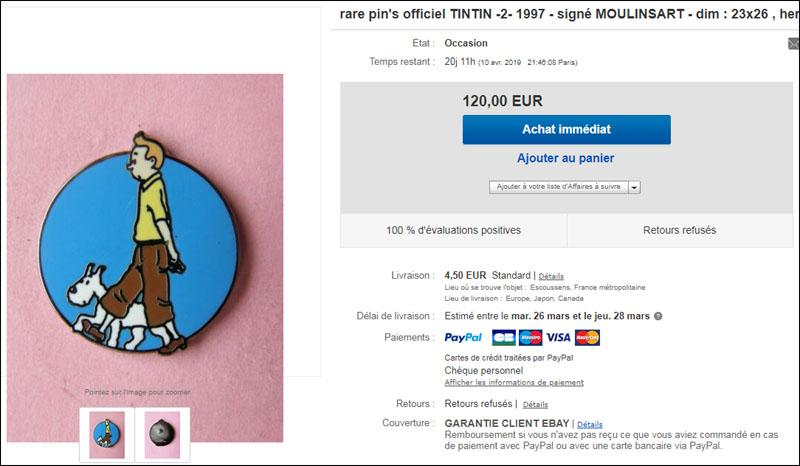Select the front-view pin thumbnail
This screenshot has height=466, width=800.
tap(107, 435)
